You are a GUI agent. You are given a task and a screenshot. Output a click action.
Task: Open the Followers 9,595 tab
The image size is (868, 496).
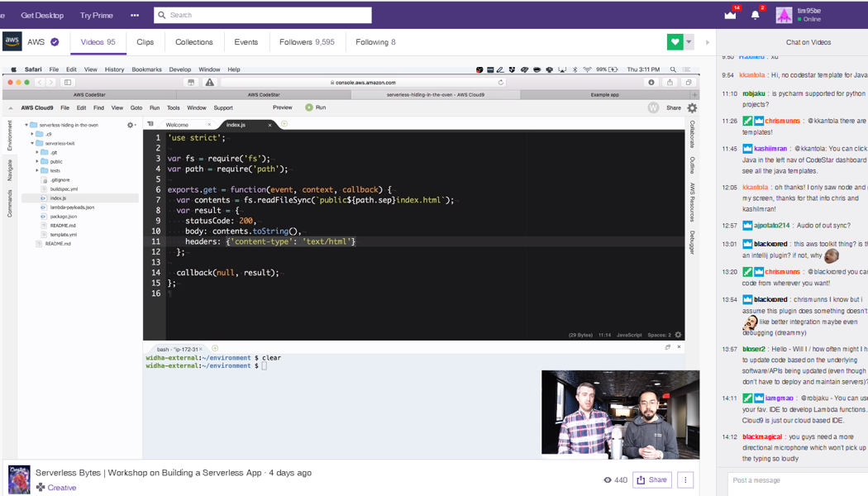point(307,42)
